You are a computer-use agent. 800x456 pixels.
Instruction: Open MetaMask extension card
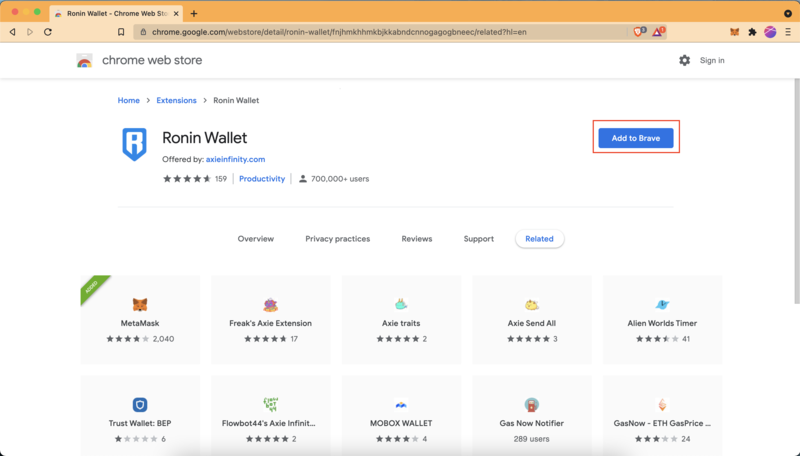point(140,319)
